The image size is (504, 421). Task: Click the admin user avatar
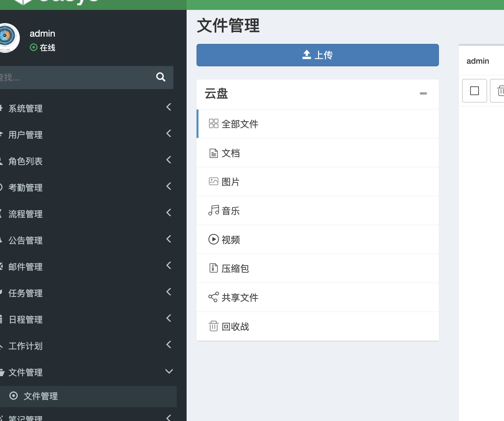coord(7,38)
